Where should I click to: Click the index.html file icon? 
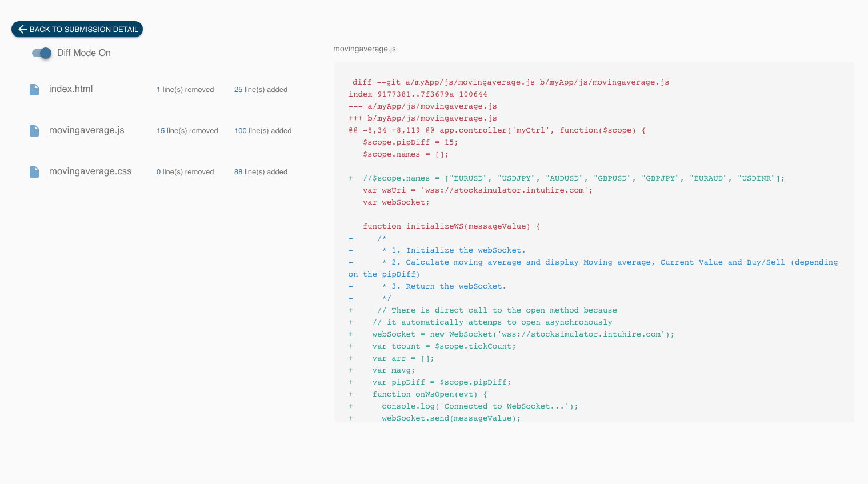coord(34,90)
